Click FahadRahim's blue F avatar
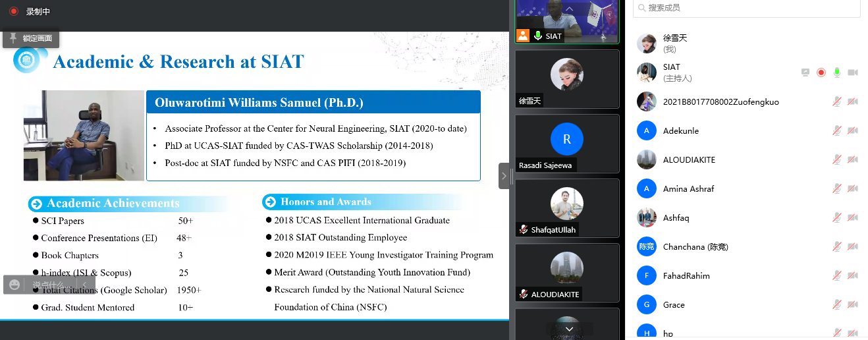Viewport: 868px width, 340px height. click(x=647, y=275)
